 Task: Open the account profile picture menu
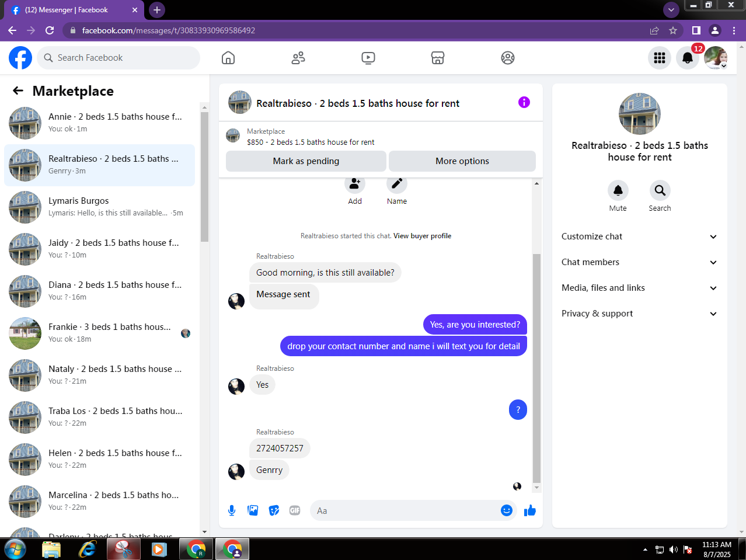pos(716,58)
